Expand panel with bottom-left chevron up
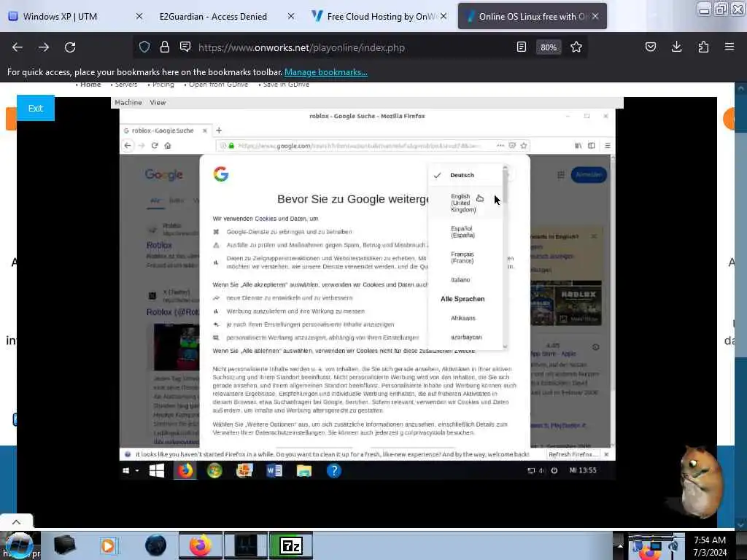 coord(16,522)
